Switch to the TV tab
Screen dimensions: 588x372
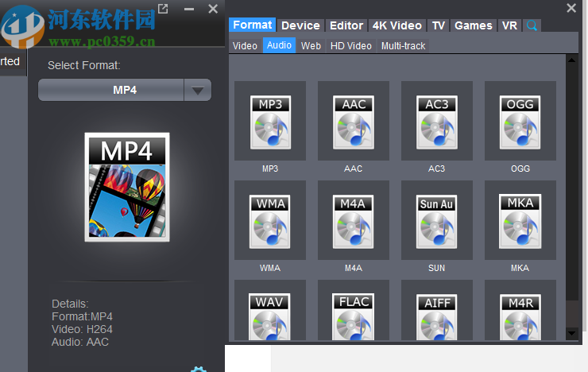tap(438, 25)
